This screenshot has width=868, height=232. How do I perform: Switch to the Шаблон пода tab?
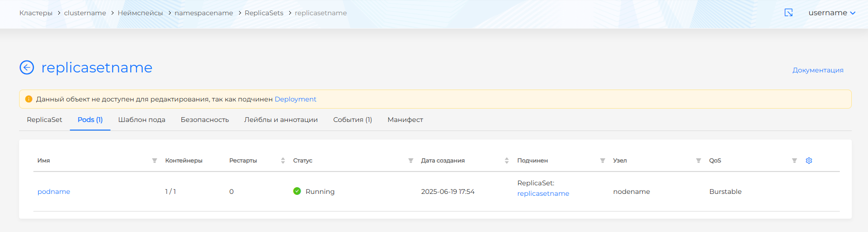[142, 120]
